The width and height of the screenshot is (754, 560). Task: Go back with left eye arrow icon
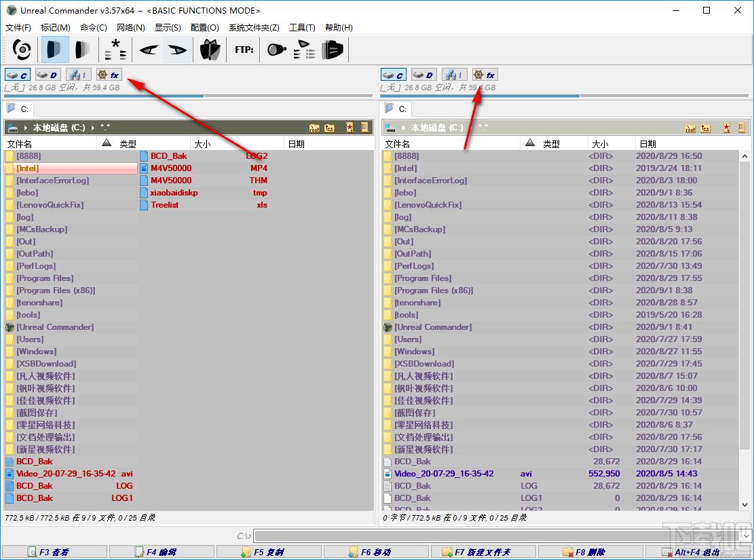coord(149,50)
